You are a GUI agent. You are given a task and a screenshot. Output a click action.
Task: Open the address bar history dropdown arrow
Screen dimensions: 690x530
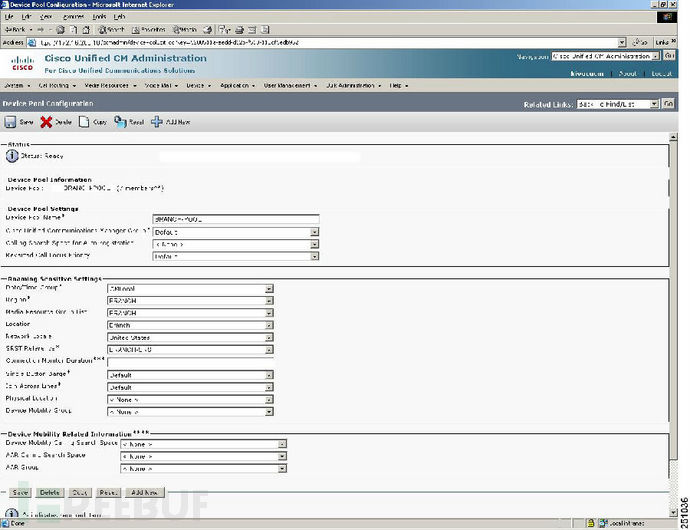[621, 43]
